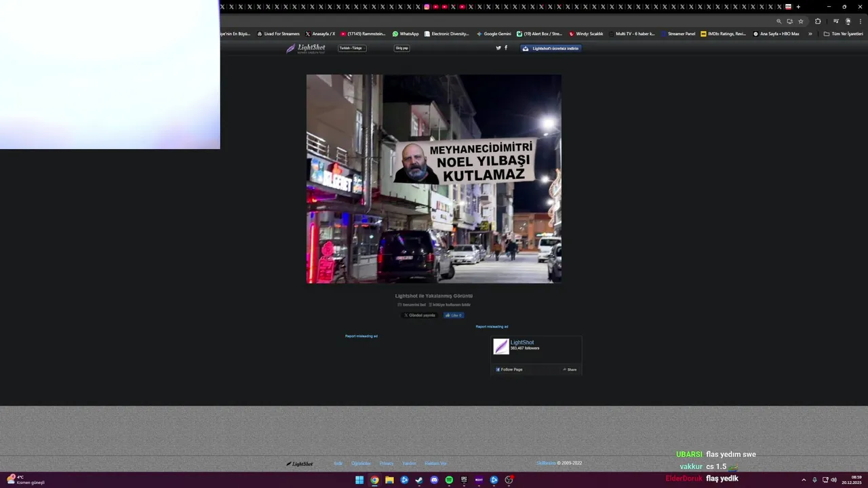Open the Reklam Ver link in the footer
Screen dimensions: 868x488
(435, 464)
